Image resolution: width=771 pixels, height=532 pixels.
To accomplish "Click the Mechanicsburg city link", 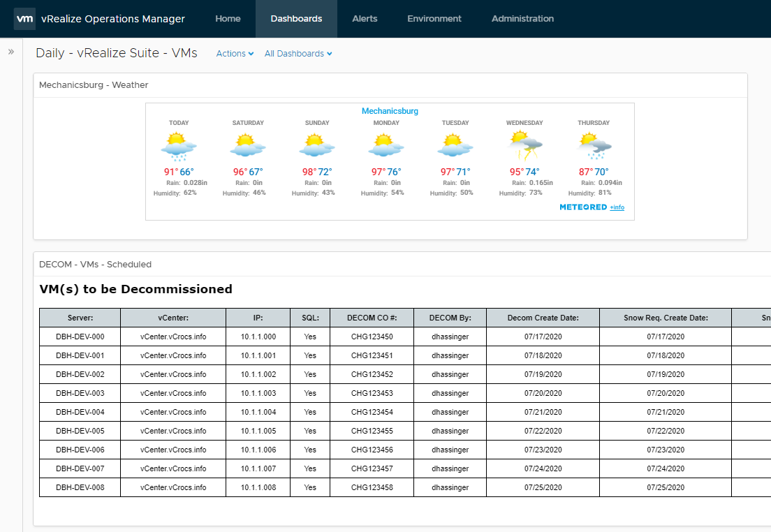I will 390,111.
